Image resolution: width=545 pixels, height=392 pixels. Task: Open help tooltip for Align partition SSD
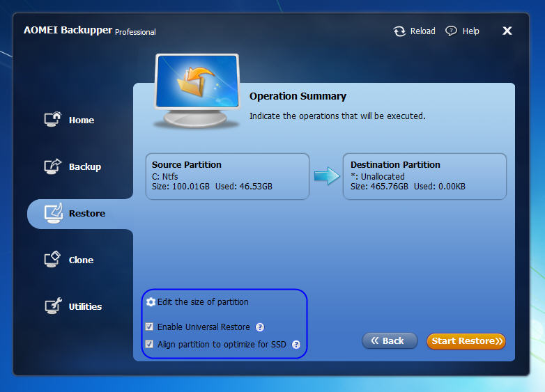click(x=296, y=345)
